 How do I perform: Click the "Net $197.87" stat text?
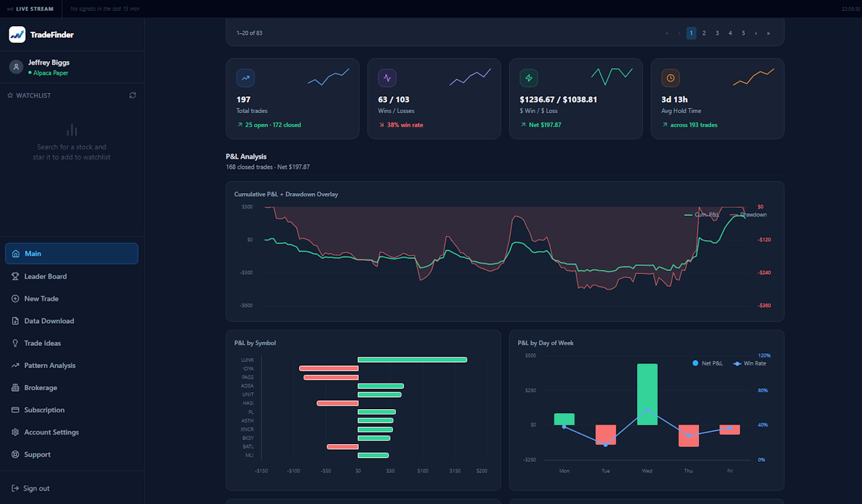(545, 125)
